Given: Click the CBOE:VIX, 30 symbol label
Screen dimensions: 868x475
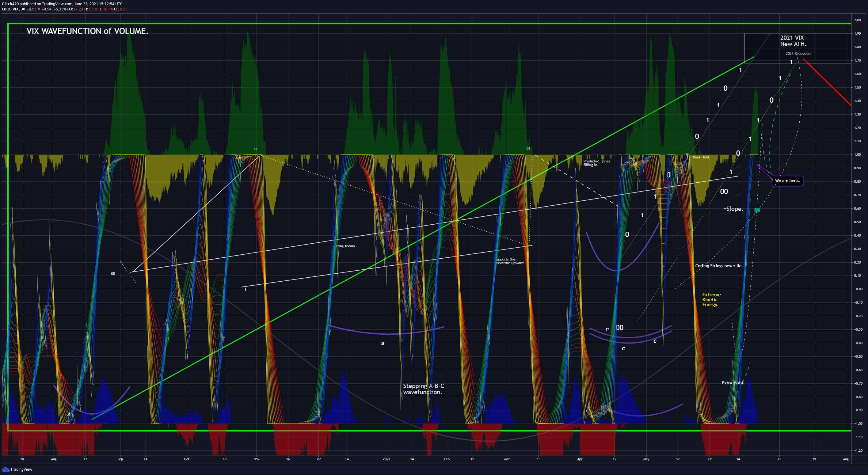Looking at the screenshot, I should pos(13,9).
